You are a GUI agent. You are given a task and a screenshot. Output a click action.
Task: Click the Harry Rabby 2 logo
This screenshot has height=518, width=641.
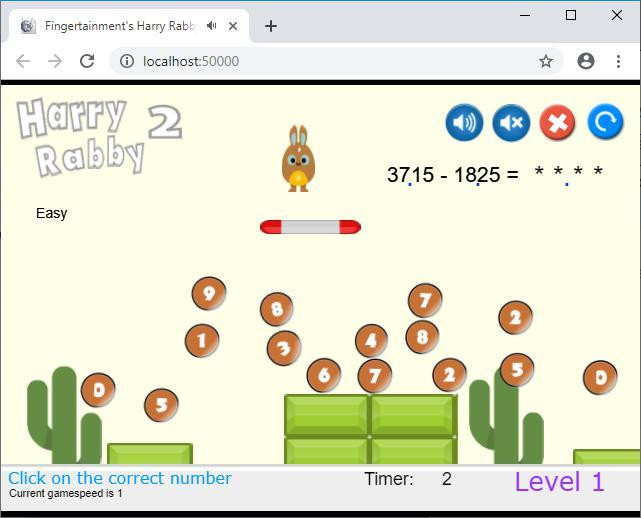(x=99, y=137)
